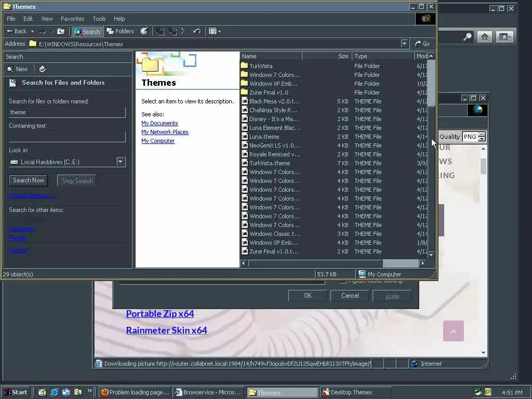Click the Containing text field
Image resolution: width=532 pixels, height=399 pixels.
coord(67,137)
